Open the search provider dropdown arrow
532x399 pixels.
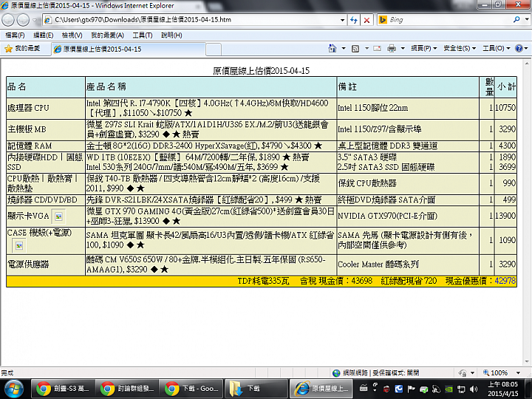click(x=527, y=20)
